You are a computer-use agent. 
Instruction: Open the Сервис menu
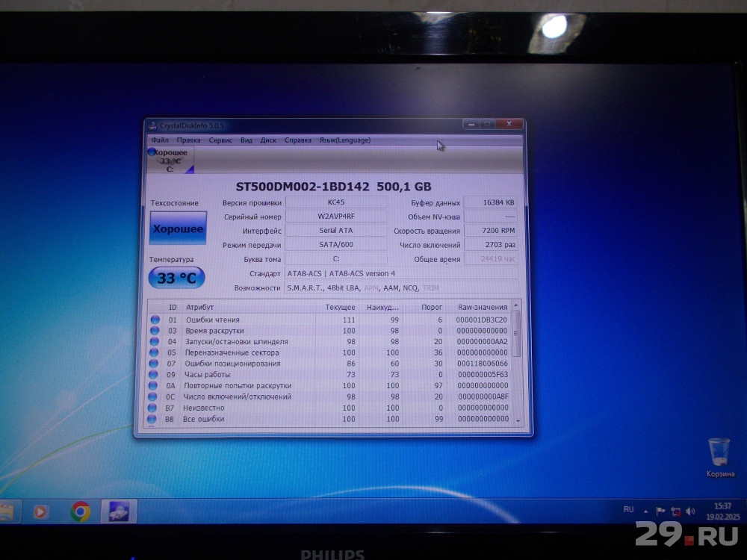pyautogui.click(x=220, y=140)
